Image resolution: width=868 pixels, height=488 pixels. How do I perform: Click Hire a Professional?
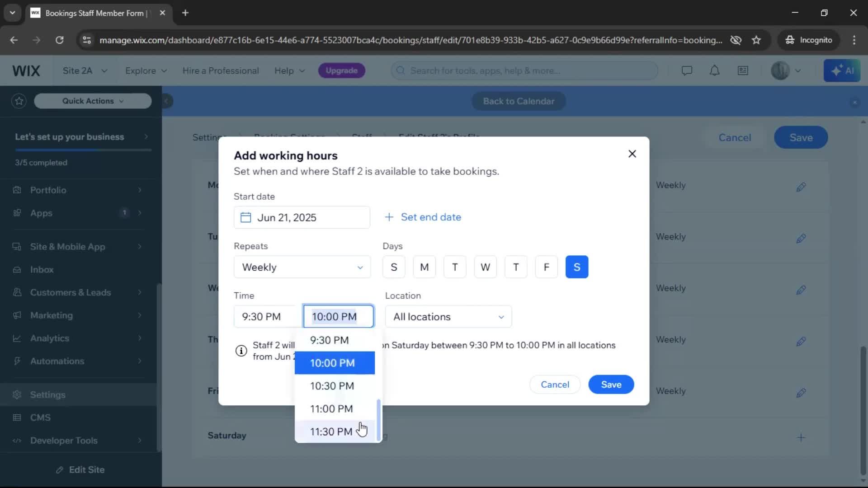[x=221, y=71]
